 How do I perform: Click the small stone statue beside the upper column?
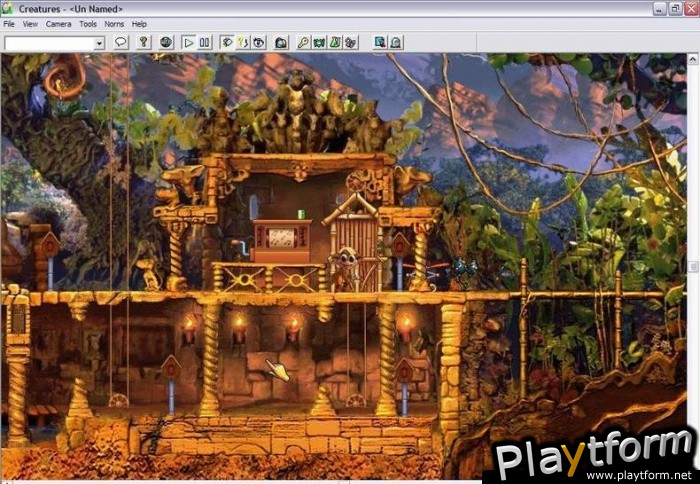coord(150,273)
